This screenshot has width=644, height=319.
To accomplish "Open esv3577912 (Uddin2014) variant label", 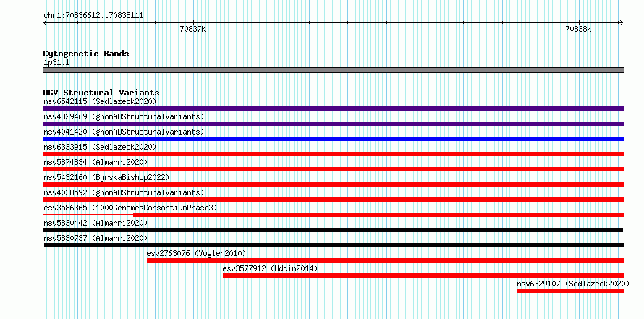I will (x=270, y=268).
